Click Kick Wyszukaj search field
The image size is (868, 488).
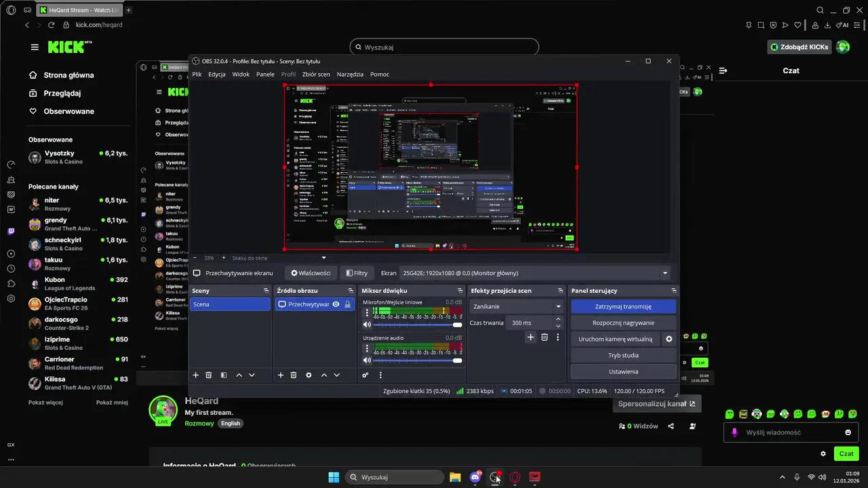(444, 47)
